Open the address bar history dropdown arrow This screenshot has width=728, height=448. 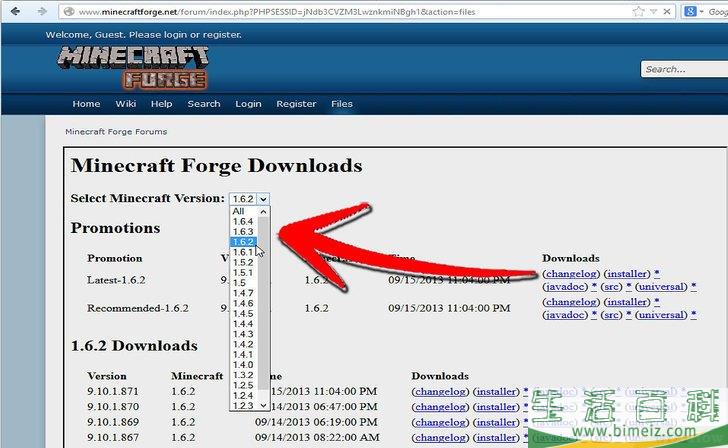click(x=653, y=12)
